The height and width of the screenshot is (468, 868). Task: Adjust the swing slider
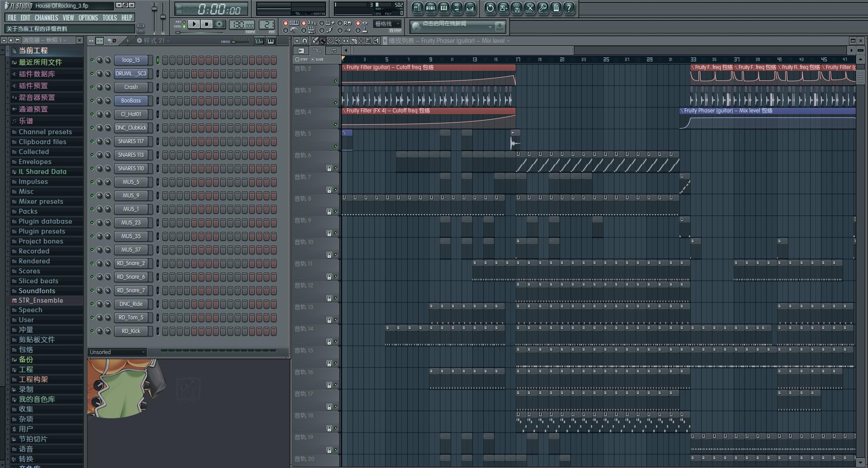[240, 41]
